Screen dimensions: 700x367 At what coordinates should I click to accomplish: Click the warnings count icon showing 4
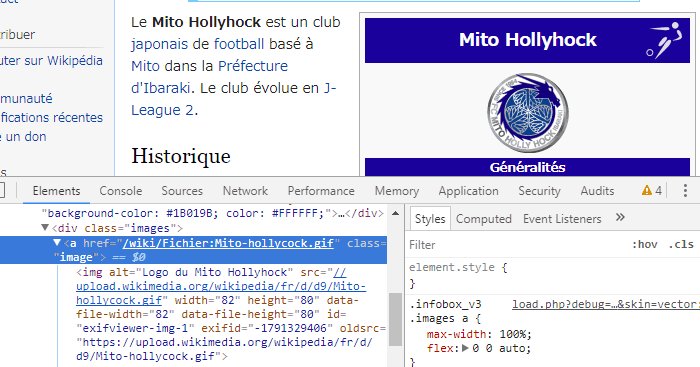(651, 191)
